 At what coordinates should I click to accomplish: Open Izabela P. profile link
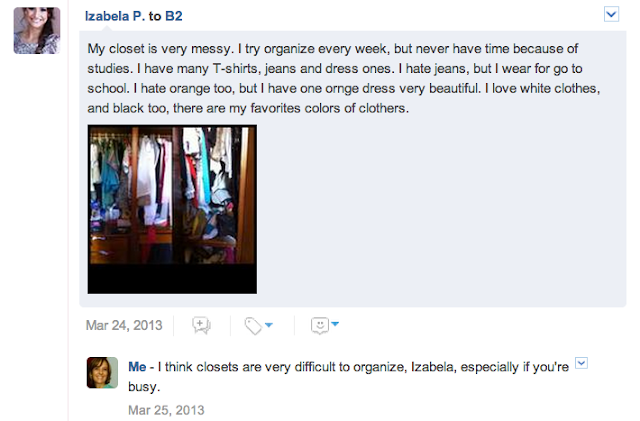[116, 16]
